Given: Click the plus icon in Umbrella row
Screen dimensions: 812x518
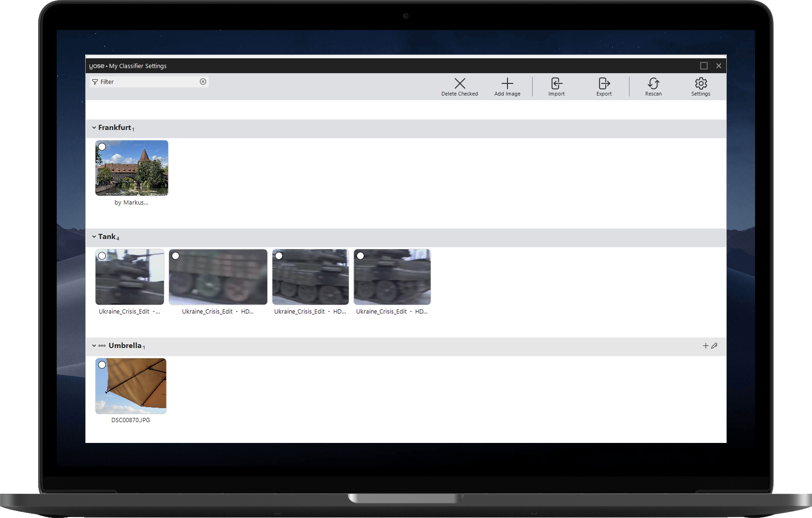Looking at the screenshot, I should pyautogui.click(x=705, y=345).
